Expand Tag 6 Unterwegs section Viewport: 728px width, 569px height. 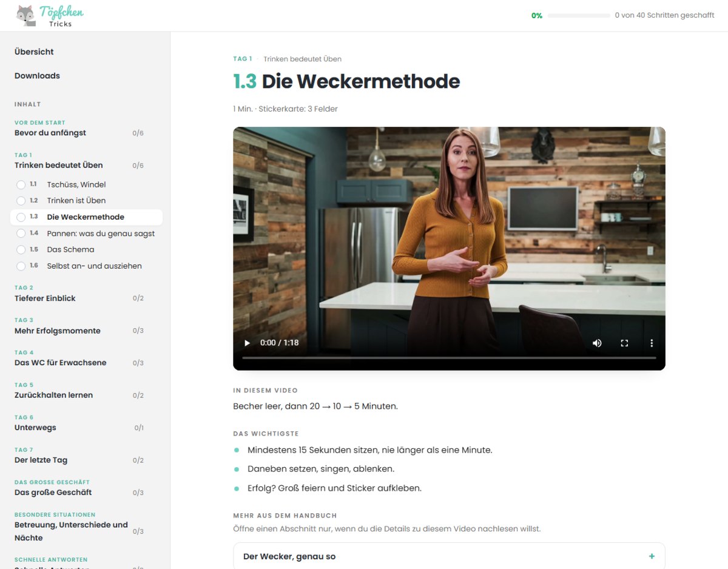coord(79,423)
